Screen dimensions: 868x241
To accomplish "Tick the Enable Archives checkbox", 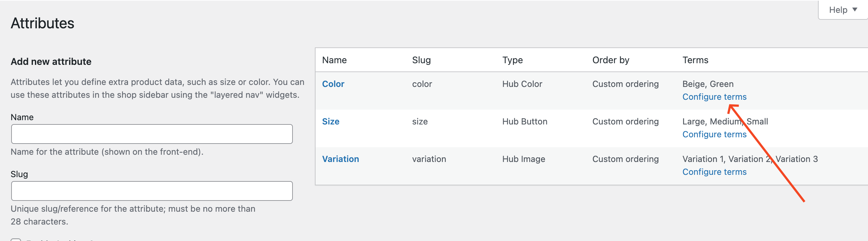I will click(x=16, y=240).
